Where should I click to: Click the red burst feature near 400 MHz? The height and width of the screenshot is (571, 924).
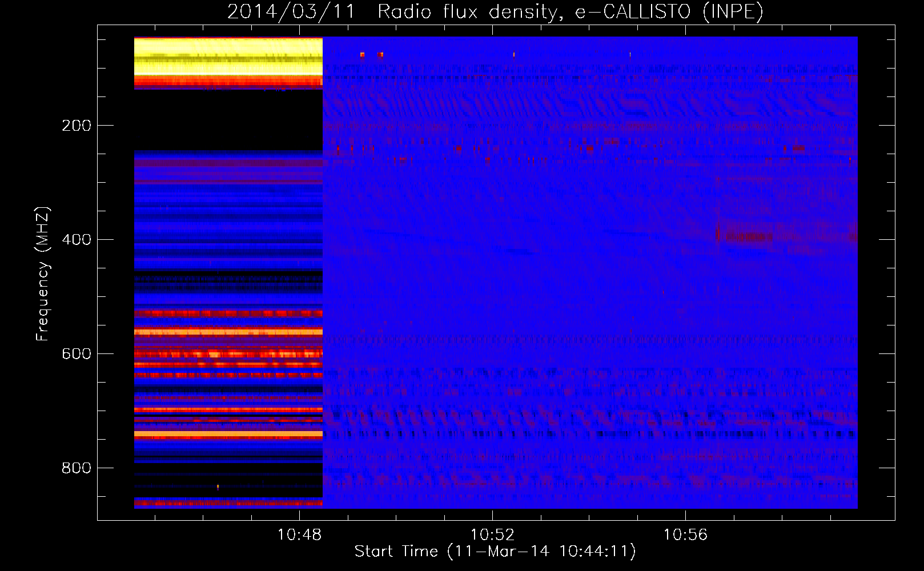[748, 236]
